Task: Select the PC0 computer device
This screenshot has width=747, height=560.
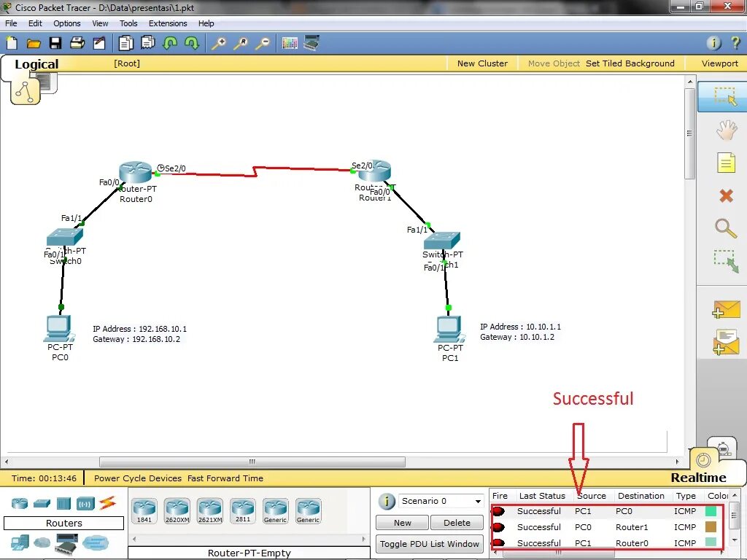Action: (x=59, y=329)
